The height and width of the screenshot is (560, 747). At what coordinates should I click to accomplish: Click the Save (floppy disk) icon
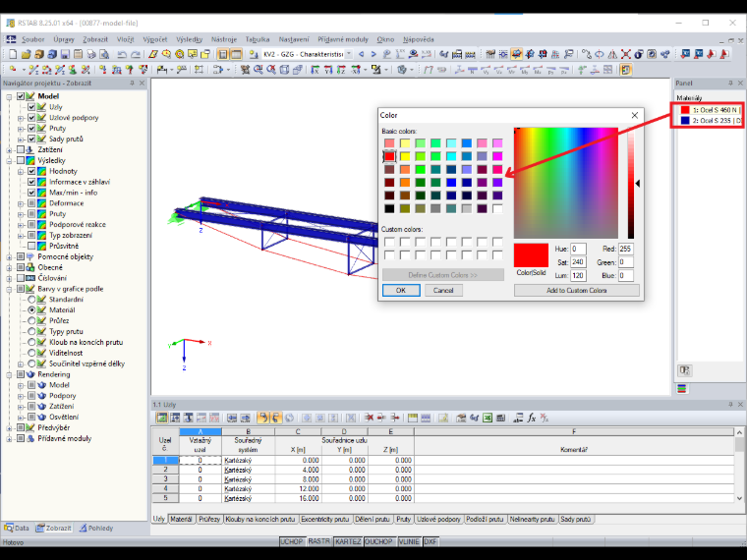65,54
